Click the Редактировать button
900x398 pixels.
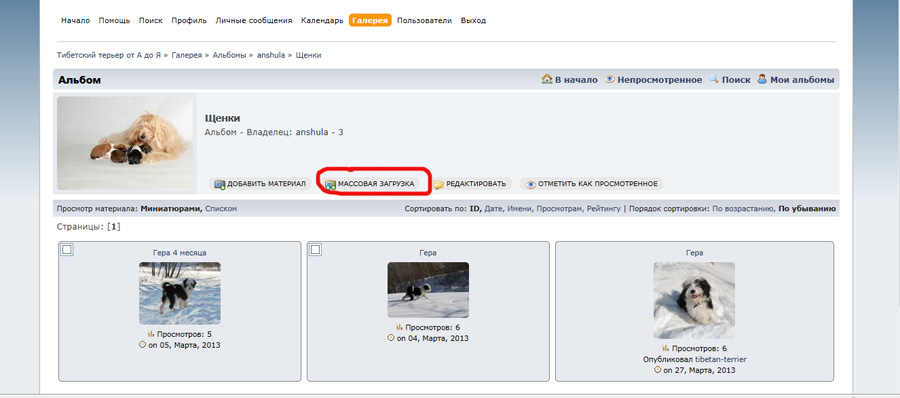click(470, 184)
